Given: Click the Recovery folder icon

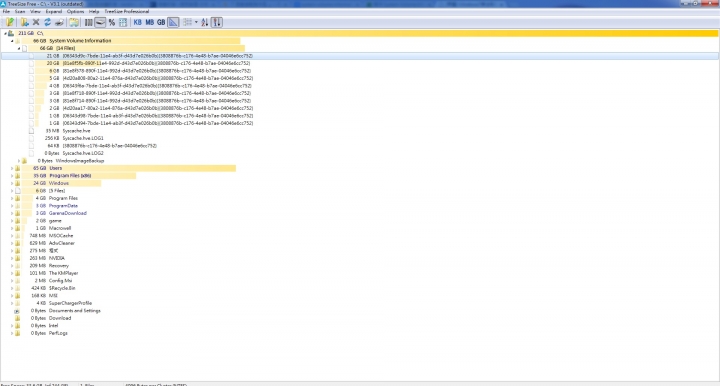Looking at the screenshot, I should (17, 266).
